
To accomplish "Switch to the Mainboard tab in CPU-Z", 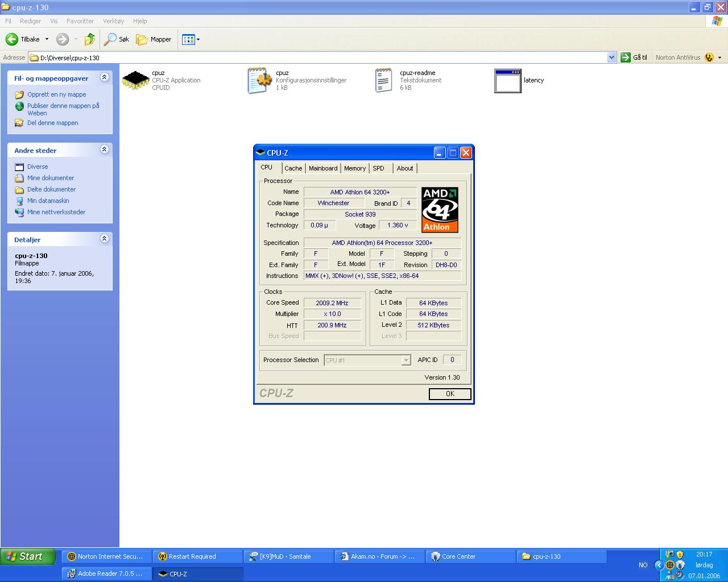I will point(323,168).
